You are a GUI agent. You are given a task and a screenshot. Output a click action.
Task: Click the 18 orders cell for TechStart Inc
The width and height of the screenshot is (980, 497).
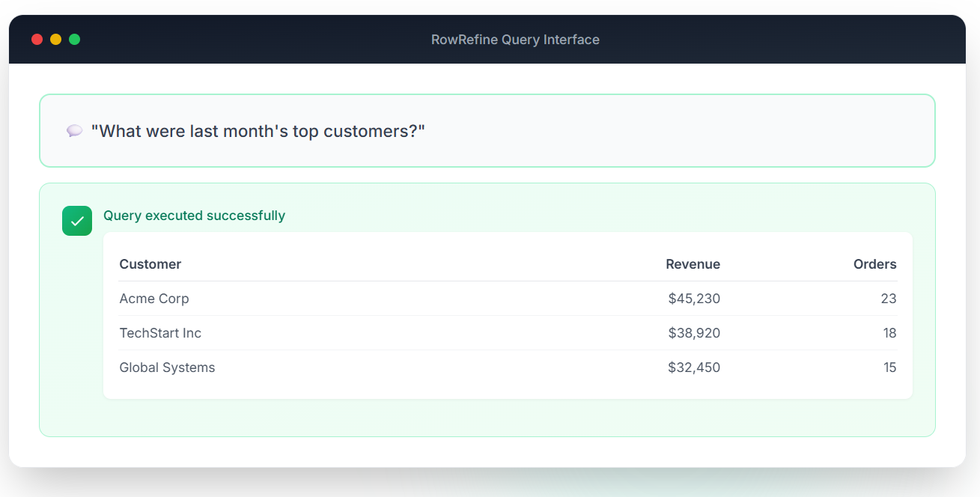[x=889, y=333]
